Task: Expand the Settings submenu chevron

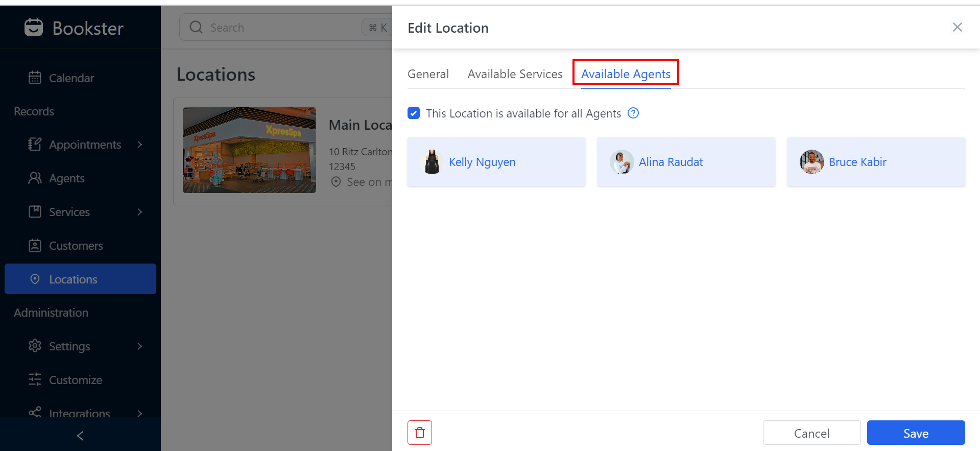Action: [140, 346]
